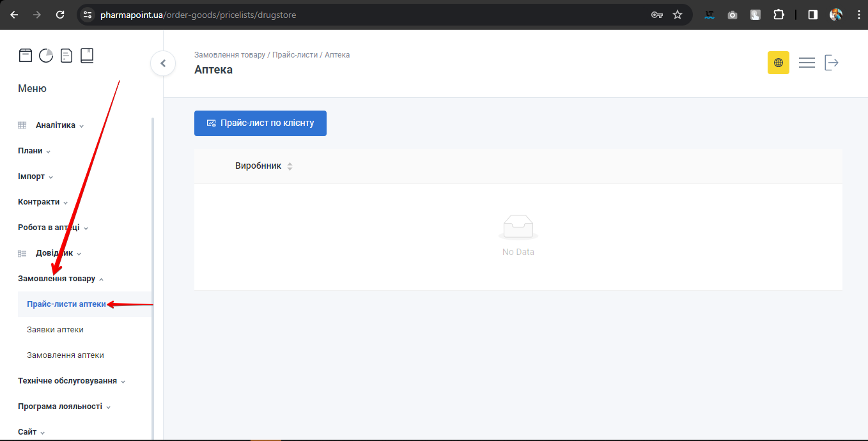Open the Замовлення аптеки menu item

coord(65,355)
